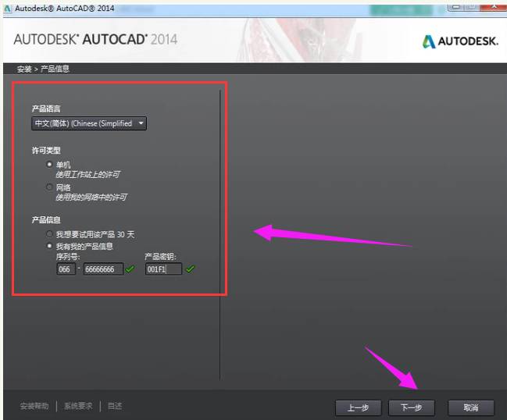Screen dimensions: 507x420
Task: Click 下一步 to continue installation
Action: [x=411, y=408]
